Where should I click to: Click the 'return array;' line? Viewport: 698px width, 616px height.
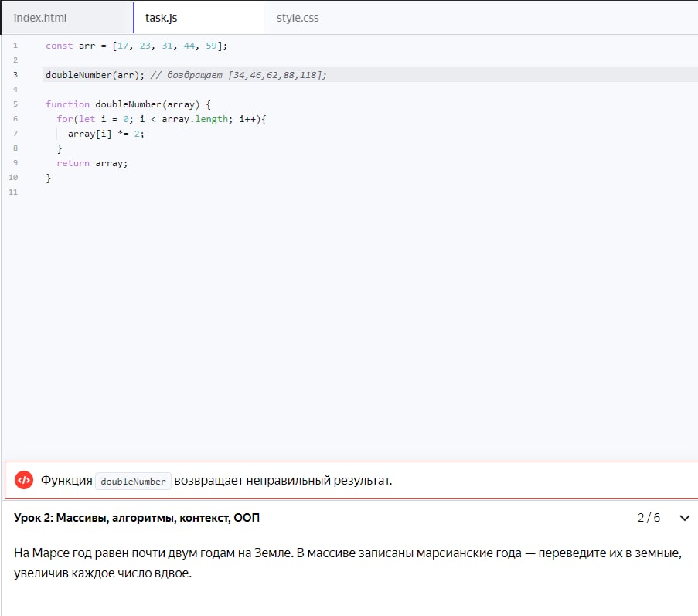coord(92,163)
